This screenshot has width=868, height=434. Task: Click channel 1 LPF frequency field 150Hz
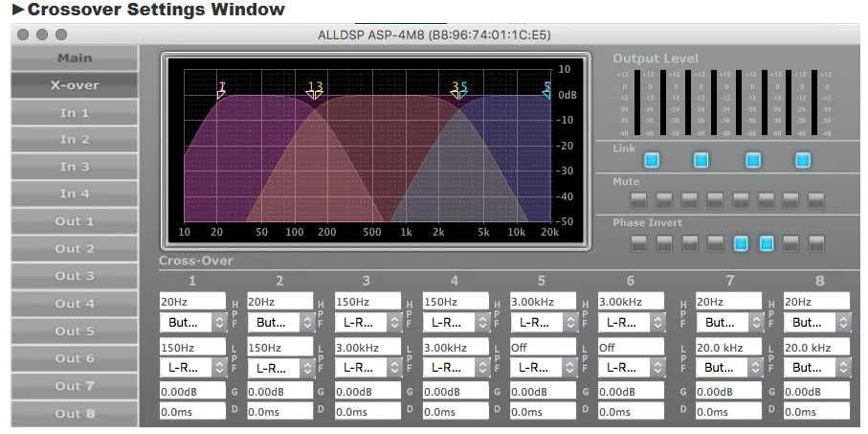coord(192,347)
